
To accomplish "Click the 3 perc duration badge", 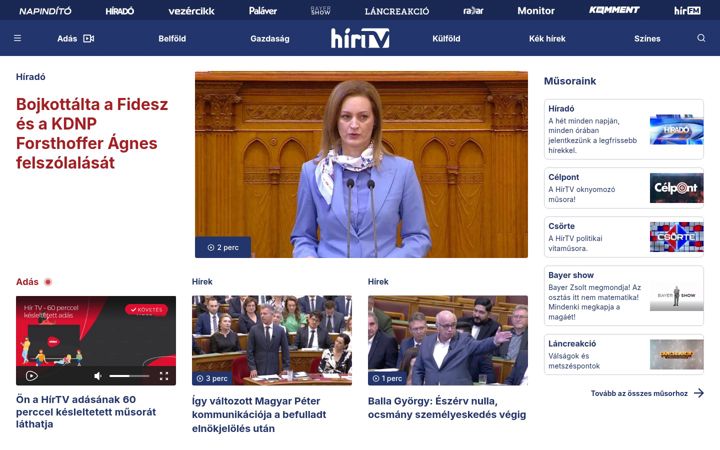I will point(212,378).
